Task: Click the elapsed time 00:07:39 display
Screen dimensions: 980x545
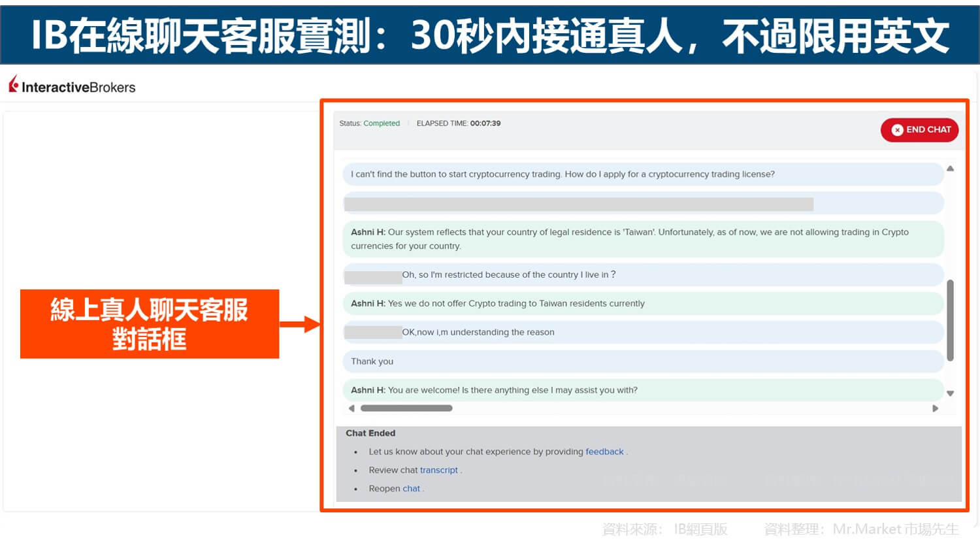Action: click(485, 123)
